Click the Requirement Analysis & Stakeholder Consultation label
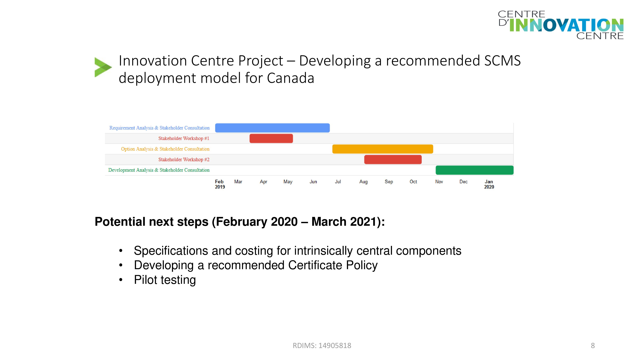 pyautogui.click(x=159, y=128)
